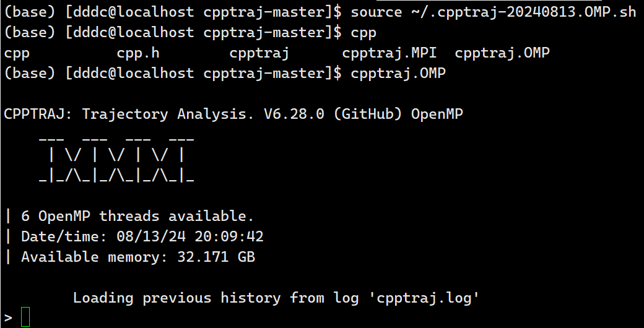Click the CPPTRAJ ASCII art logo
This screenshot has height=328, width=644.
tap(116, 159)
